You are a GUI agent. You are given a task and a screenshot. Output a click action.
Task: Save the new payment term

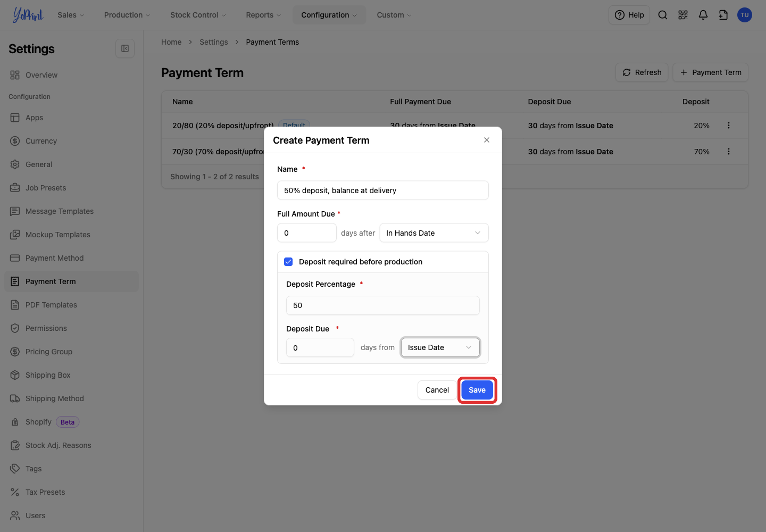click(477, 390)
